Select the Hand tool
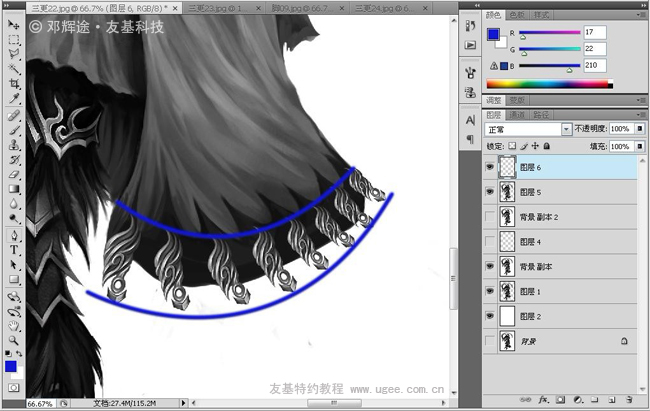The image size is (650, 411). pos(13,326)
